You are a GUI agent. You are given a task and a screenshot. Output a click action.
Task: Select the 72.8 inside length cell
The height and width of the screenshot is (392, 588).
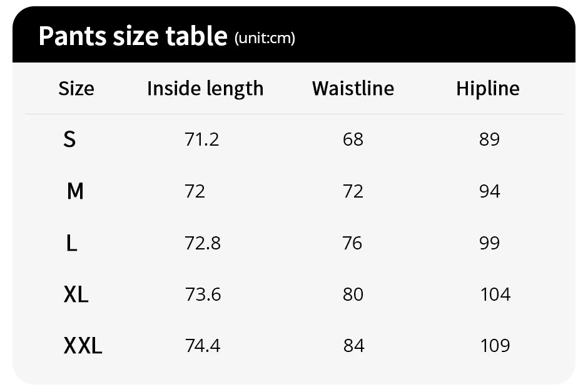click(203, 243)
